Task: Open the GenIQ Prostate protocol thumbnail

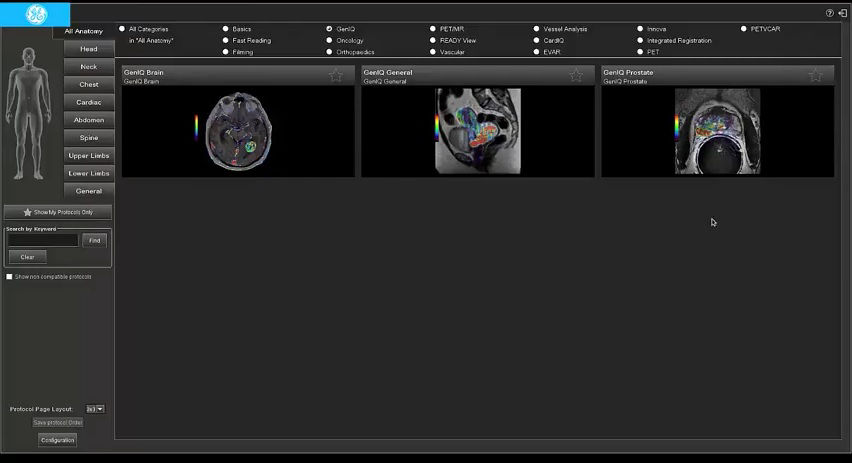Action: pyautogui.click(x=717, y=131)
